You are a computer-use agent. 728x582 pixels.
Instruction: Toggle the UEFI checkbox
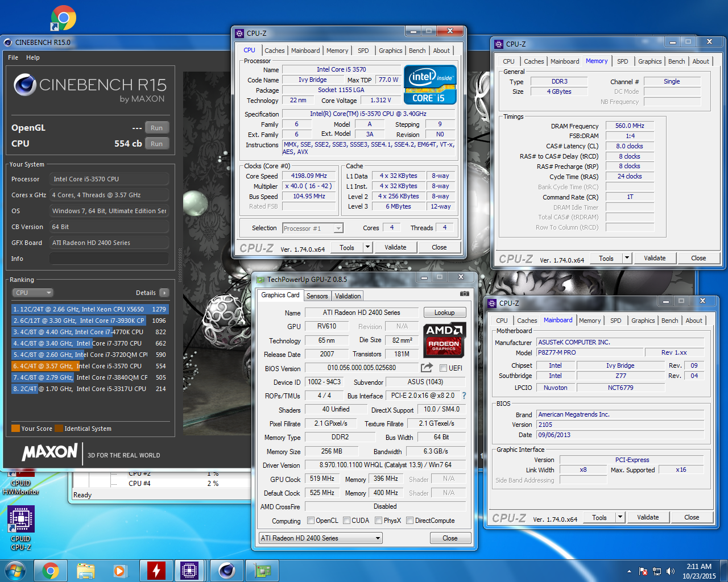click(x=443, y=368)
